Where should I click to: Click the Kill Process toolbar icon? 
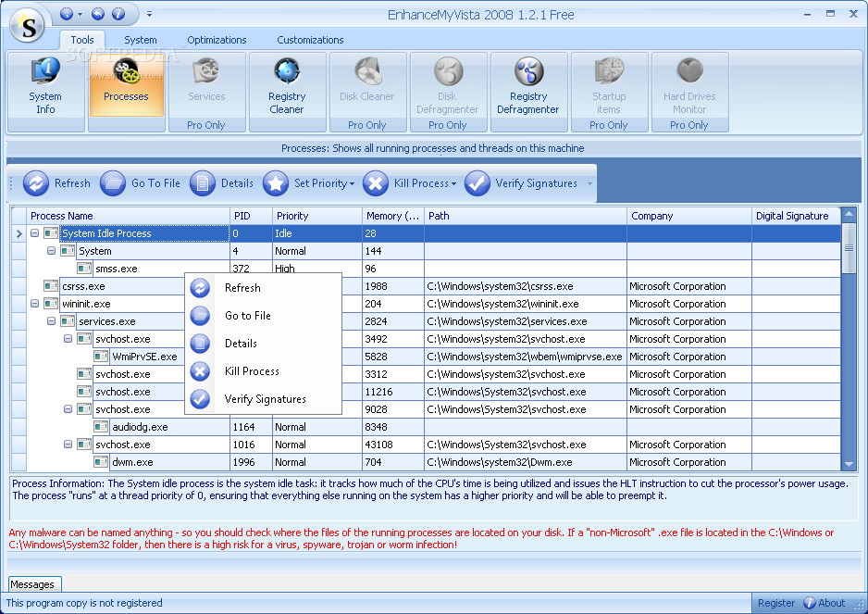tap(376, 182)
